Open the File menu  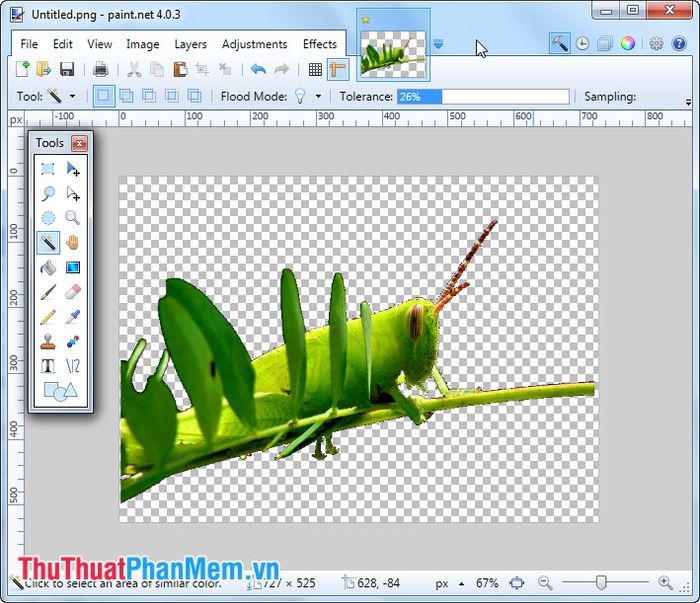tap(29, 44)
